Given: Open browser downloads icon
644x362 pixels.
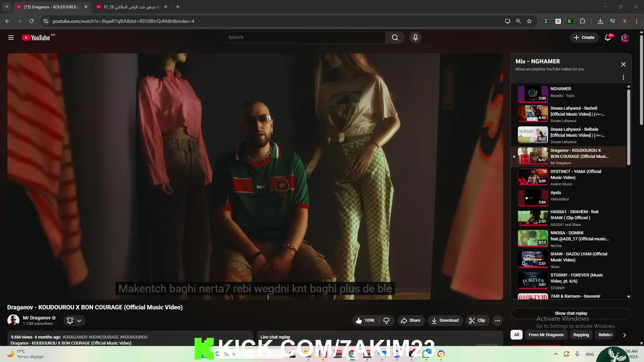Looking at the screenshot, I should click(600, 21).
